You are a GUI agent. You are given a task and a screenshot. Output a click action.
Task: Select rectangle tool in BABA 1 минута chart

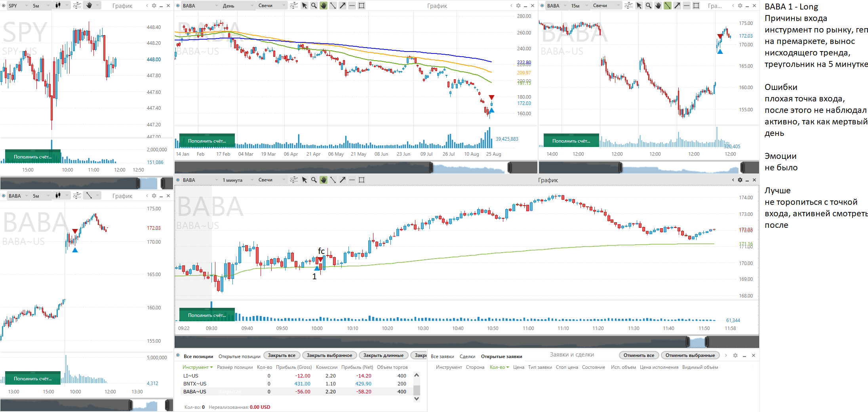[362, 180]
